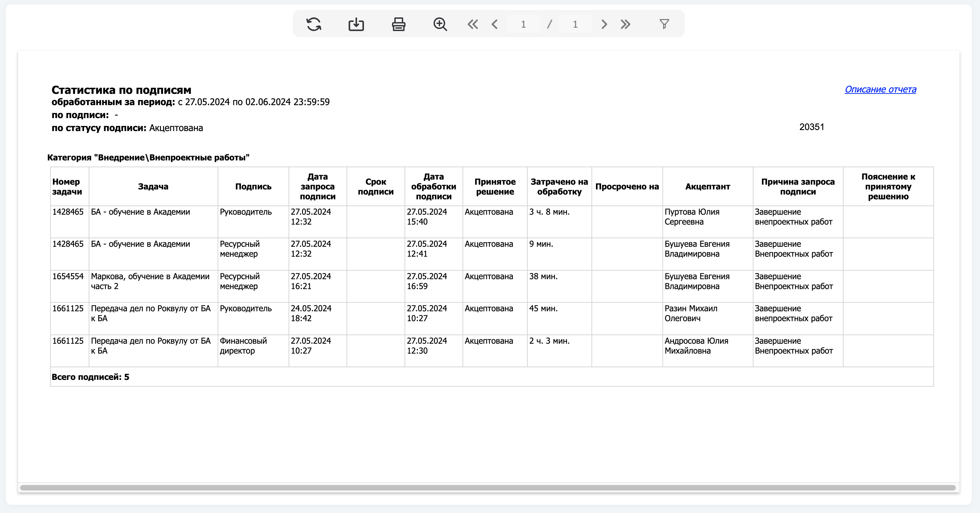Open the filter funnel icon
Image resolution: width=980 pixels, height=513 pixels.
click(x=664, y=24)
